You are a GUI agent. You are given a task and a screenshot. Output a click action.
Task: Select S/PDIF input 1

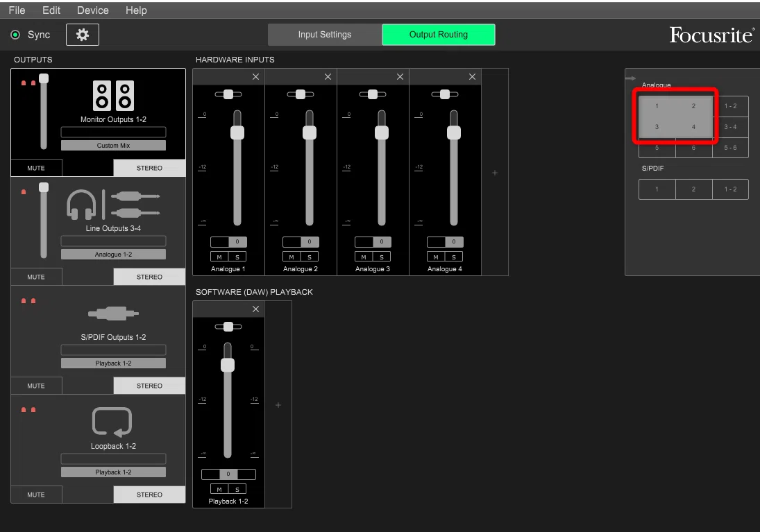(657, 189)
